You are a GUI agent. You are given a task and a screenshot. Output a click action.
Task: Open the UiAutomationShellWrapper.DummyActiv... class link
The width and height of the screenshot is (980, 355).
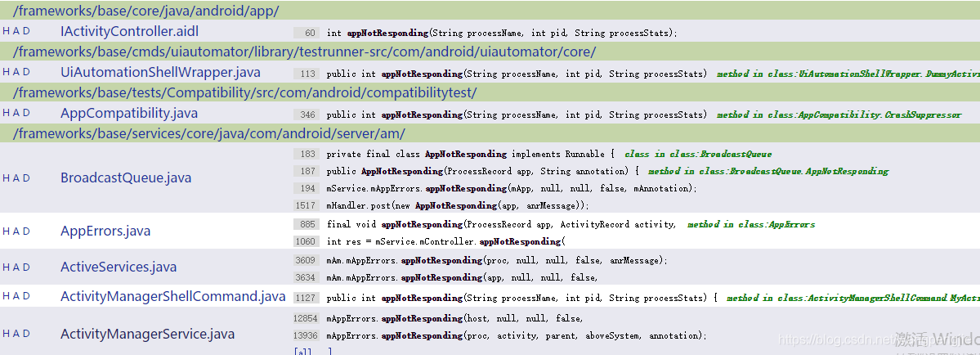[848, 74]
